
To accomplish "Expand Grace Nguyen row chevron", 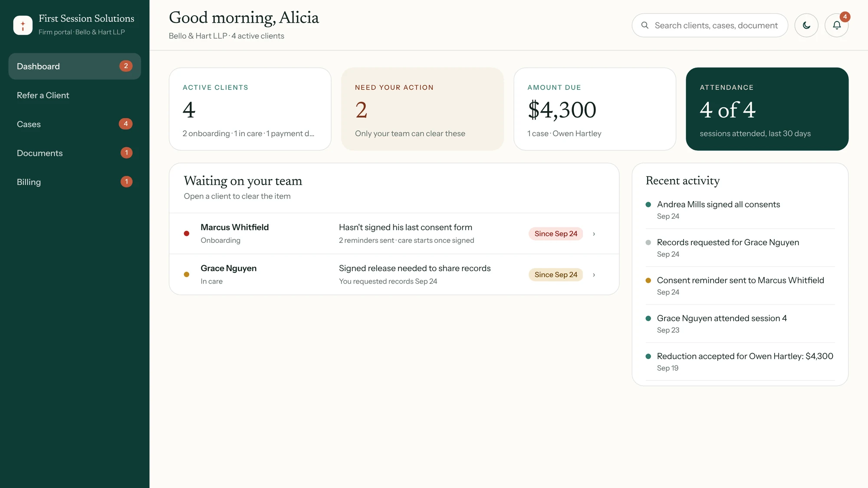I will [x=594, y=275].
